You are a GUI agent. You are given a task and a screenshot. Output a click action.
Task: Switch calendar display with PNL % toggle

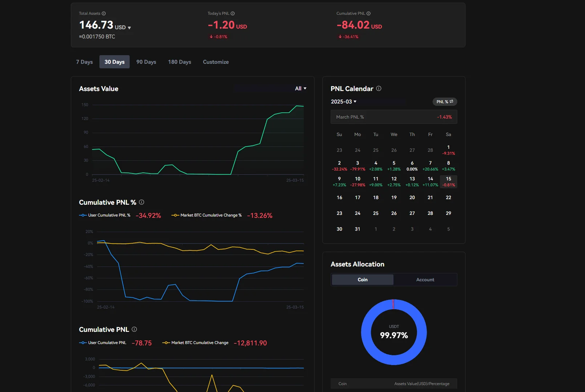444,102
